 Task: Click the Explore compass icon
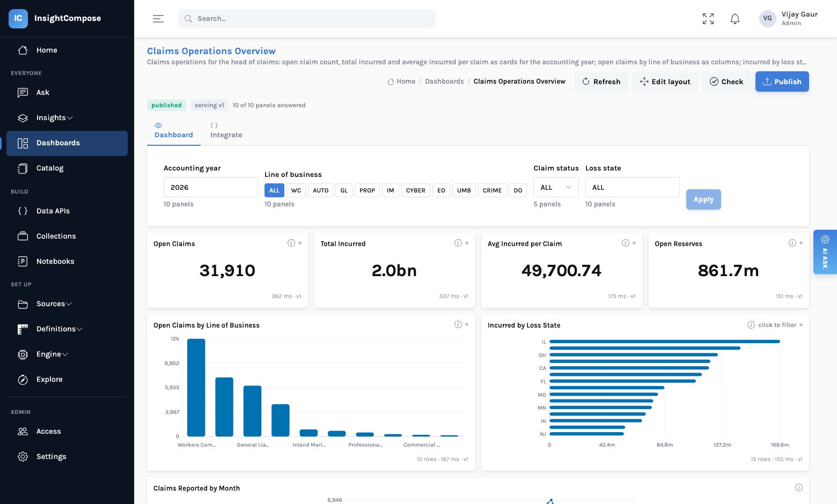pyautogui.click(x=23, y=379)
